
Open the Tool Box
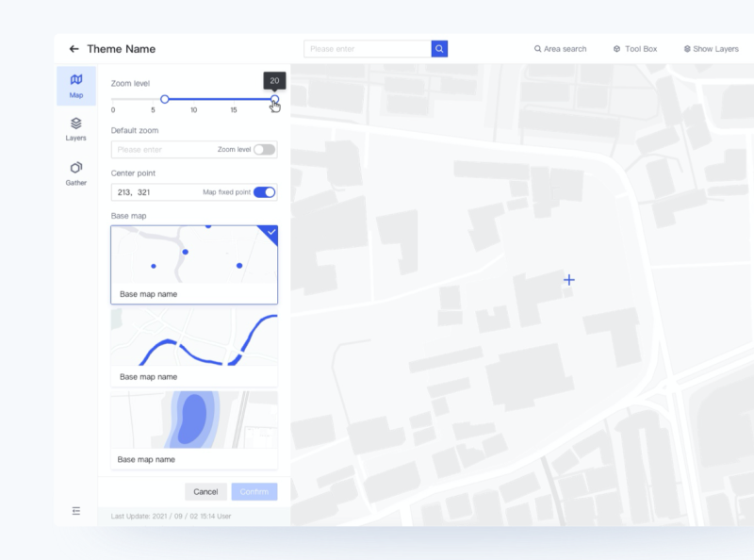[636, 48]
